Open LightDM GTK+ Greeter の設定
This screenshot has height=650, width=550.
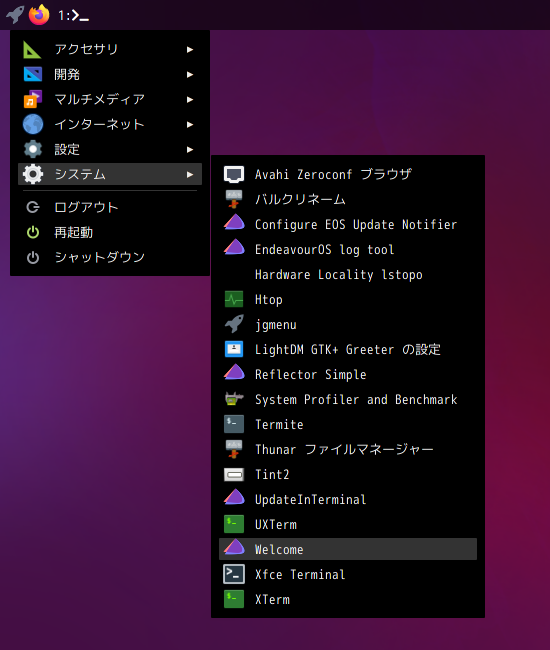[x=348, y=349]
